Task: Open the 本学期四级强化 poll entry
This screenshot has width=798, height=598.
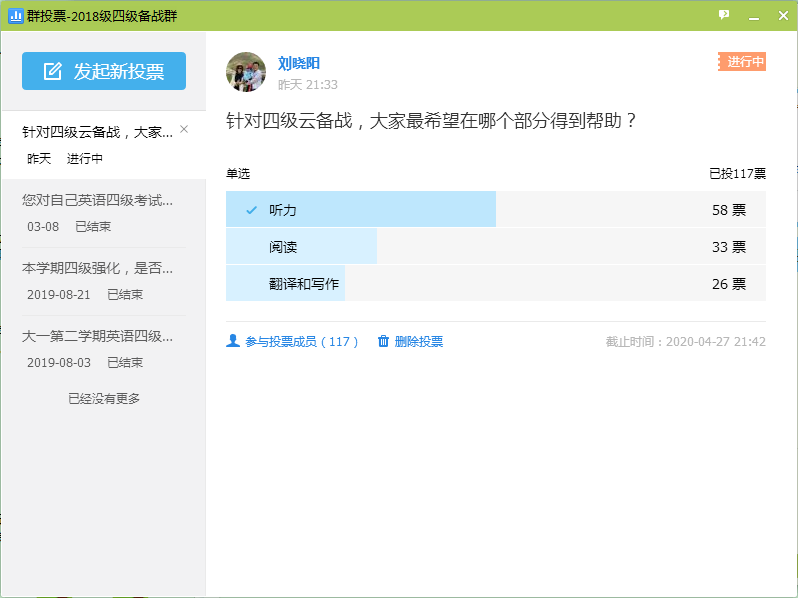Action: click(104, 281)
